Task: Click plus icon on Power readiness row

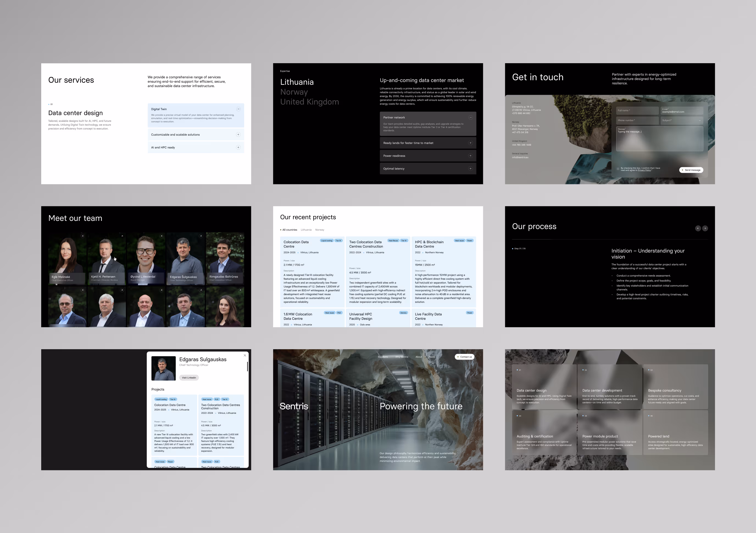Action: tap(470, 156)
